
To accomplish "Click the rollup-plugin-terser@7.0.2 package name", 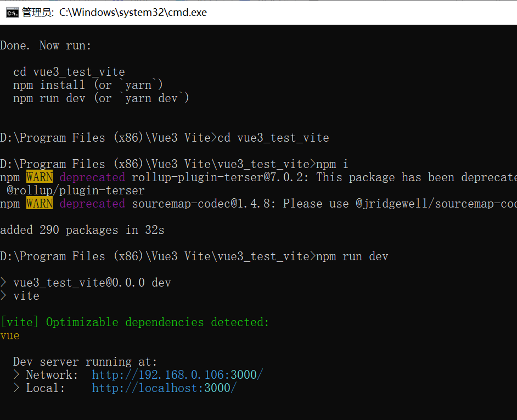I will coord(220,177).
